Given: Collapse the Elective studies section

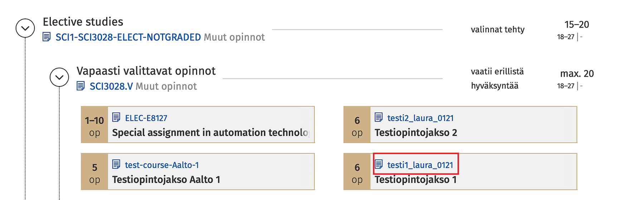Looking at the screenshot, I should coord(25,28).
